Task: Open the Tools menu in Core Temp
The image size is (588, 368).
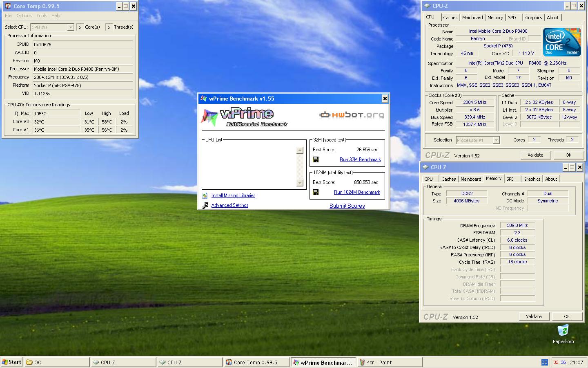Action: (42, 16)
